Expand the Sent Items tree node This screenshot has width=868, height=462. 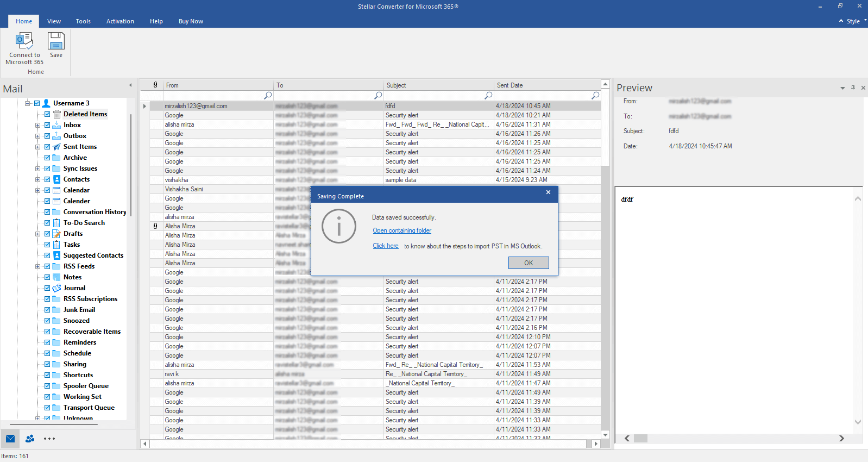[x=37, y=147]
